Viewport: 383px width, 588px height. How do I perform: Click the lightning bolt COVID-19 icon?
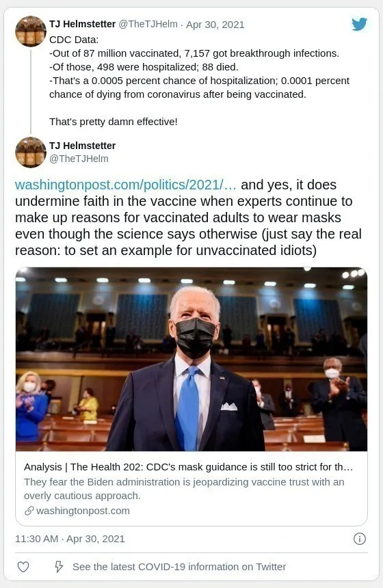pyautogui.click(x=59, y=567)
